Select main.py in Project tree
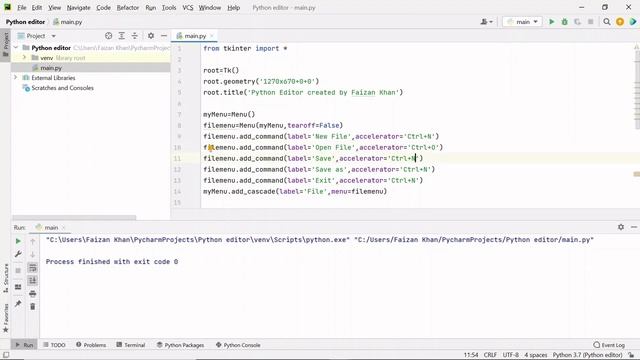 [51, 68]
